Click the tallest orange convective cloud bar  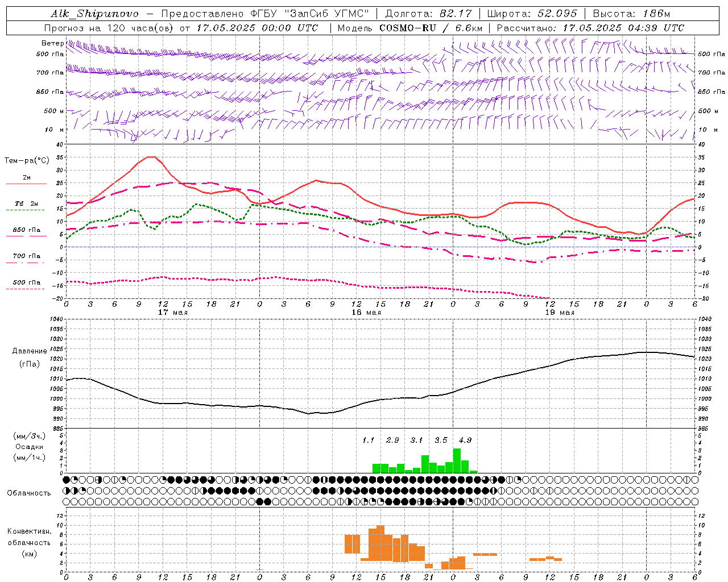tap(380, 543)
